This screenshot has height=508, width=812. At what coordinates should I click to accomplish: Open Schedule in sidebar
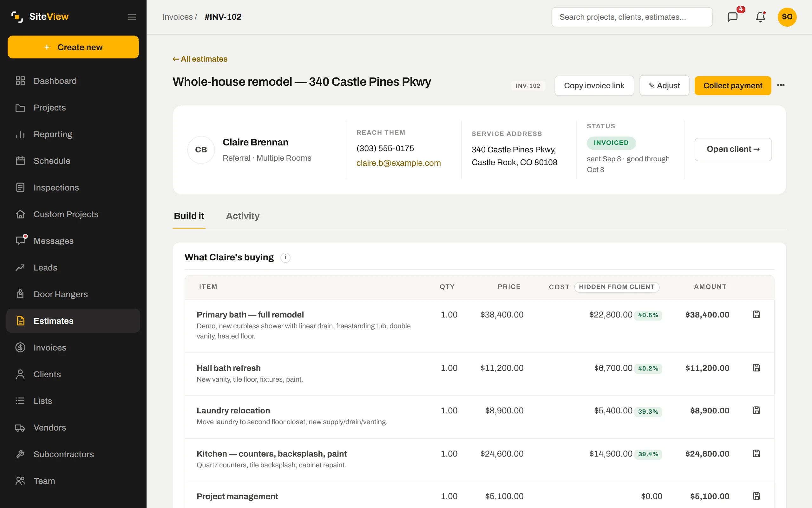tap(73, 161)
